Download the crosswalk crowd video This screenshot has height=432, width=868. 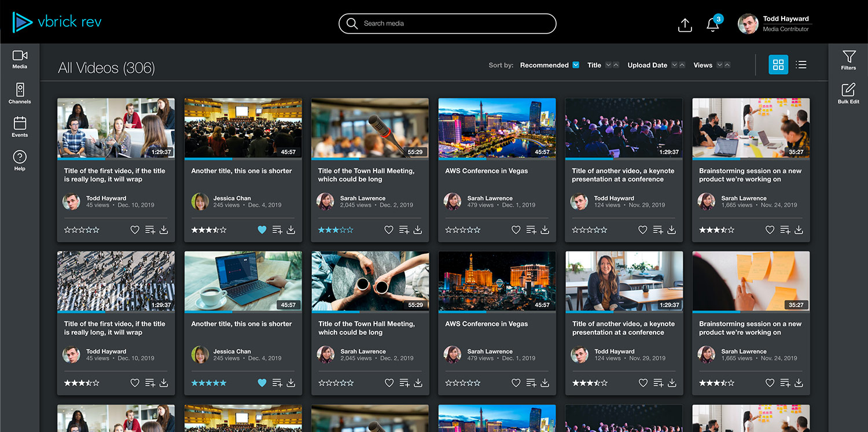tap(164, 383)
